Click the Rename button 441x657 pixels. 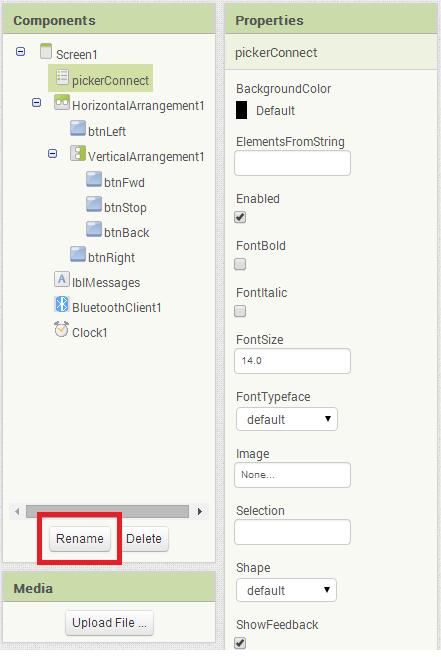point(80,539)
